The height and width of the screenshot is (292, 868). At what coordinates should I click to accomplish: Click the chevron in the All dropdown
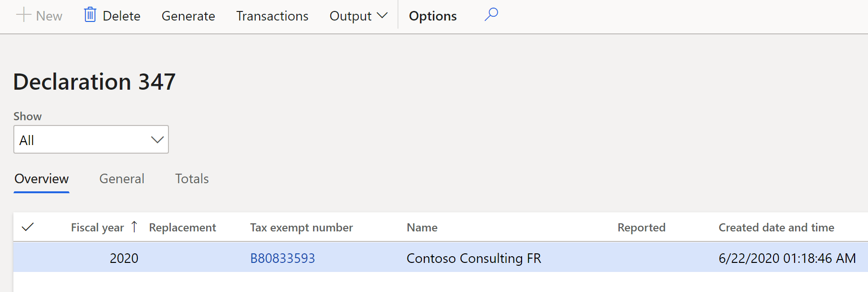pyautogui.click(x=157, y=140)
